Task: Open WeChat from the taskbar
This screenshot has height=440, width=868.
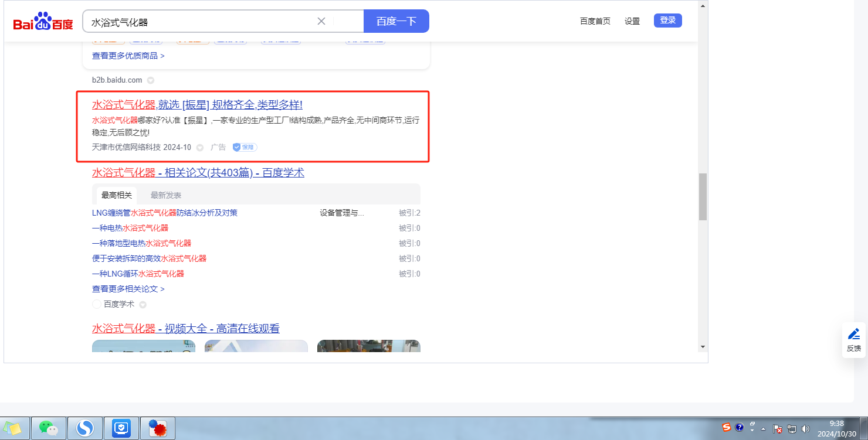Action: [49, 429]
